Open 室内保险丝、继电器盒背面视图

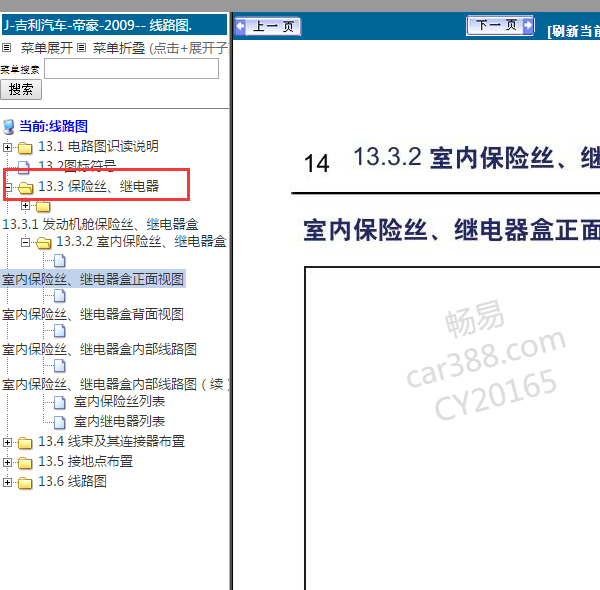(93, 314)
